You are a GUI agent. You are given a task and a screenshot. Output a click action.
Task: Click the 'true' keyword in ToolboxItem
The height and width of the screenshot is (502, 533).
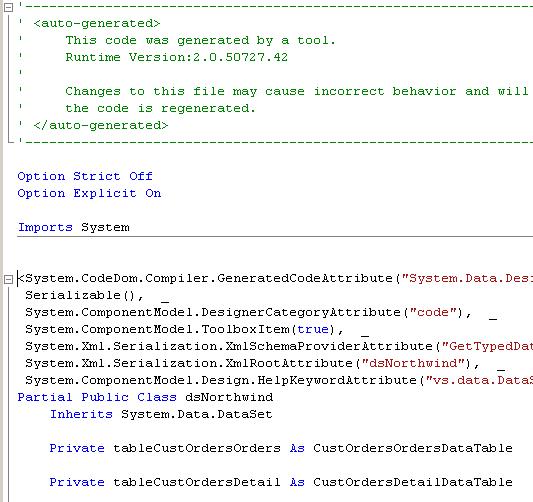[x=313, y=329]
